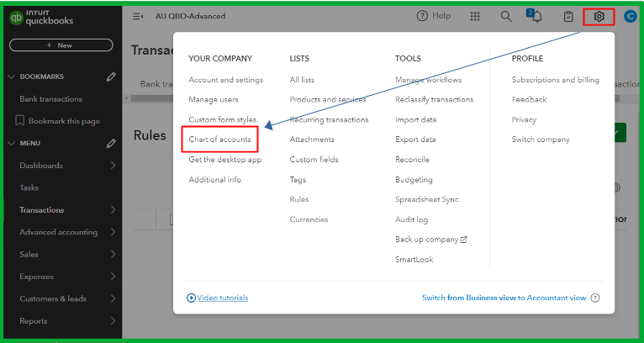Open Subscriptions and billing

point(555,80)
